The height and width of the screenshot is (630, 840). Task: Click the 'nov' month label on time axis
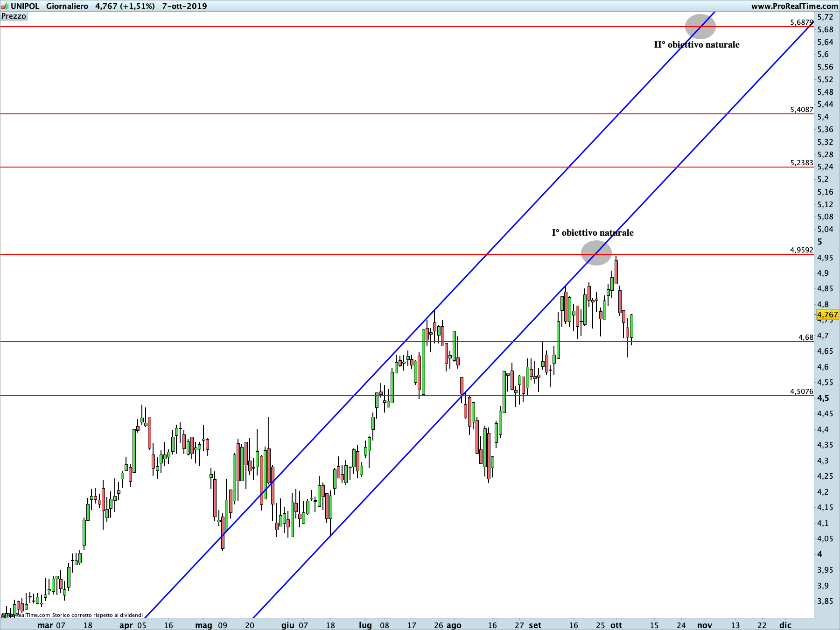pyautogui.click(x=705, y=625)
